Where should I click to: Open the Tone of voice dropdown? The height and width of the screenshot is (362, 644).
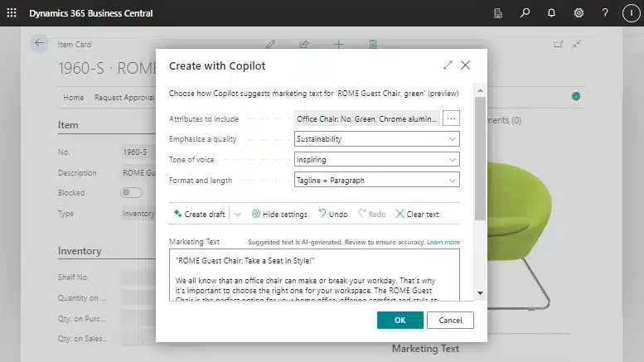pyautogui.click(x=376, y=160)
